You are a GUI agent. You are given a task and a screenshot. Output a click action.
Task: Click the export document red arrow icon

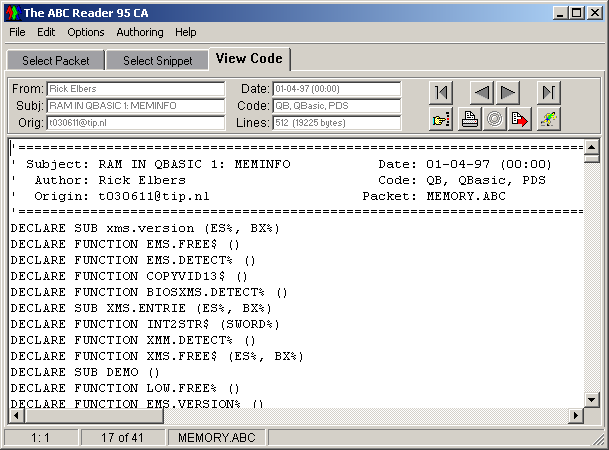(x=519, y=121)
